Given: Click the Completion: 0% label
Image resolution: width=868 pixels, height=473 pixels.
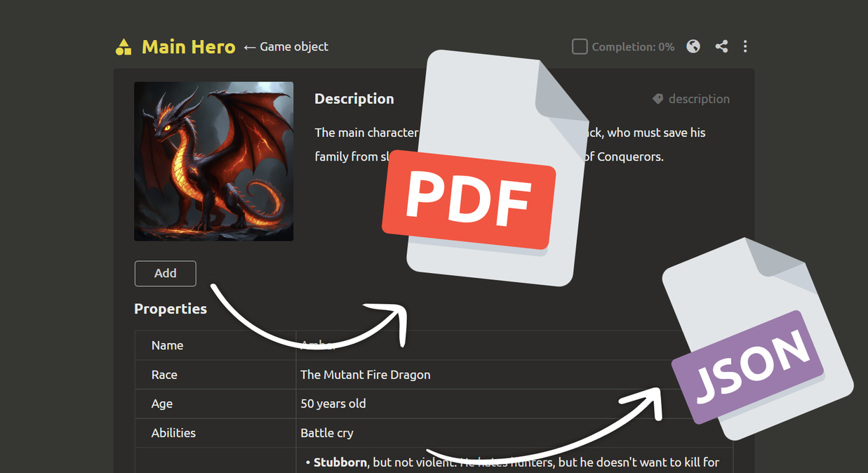Looking at the screenshot, I should coord(633,47).
